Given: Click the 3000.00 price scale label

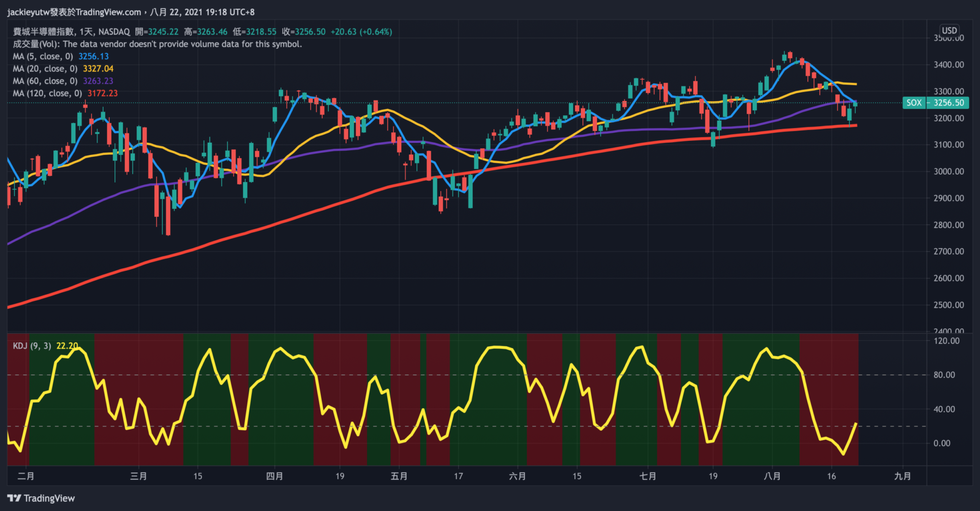Looking at the screenshot, I should 948,172.
